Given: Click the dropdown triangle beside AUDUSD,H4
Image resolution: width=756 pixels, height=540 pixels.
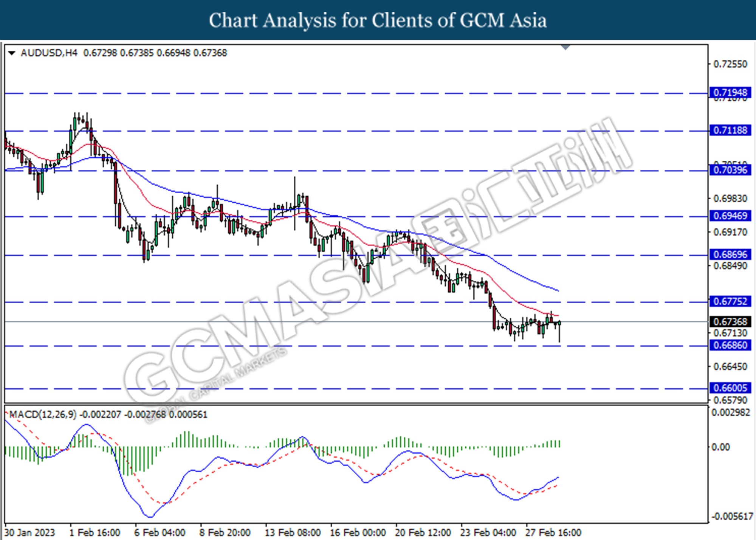Looking at the screenshot, I should coord(12,53).
